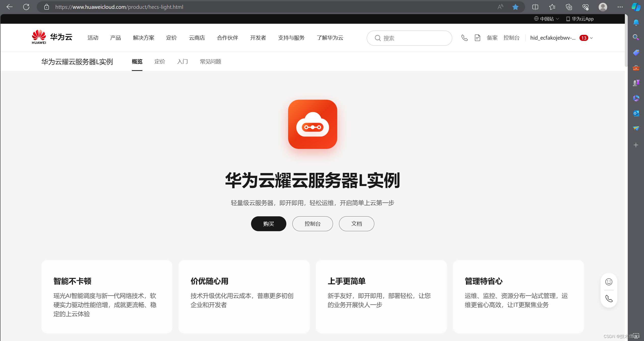Click the sidebar search magnifier icon
Screen dimensions: 644x341
coord(636,37)
